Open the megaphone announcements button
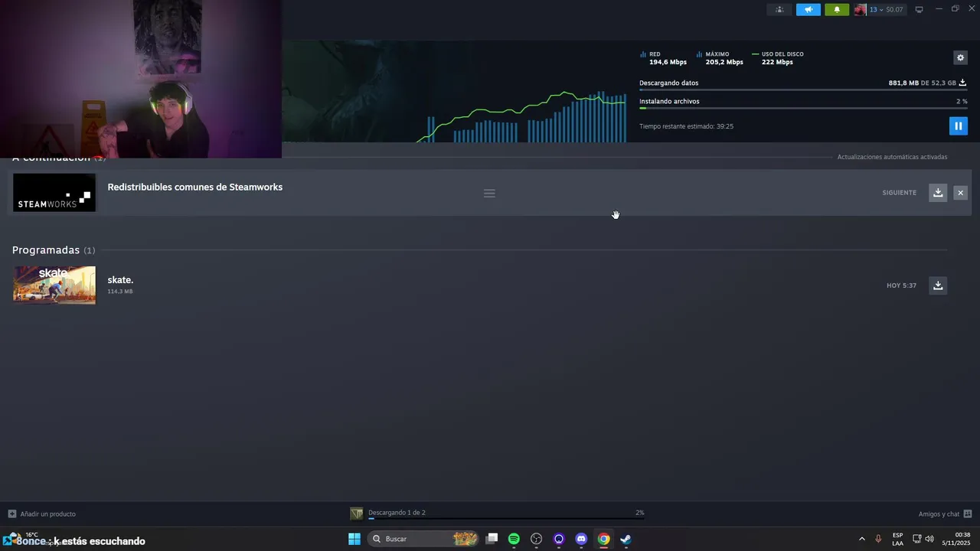 (808, 9)
